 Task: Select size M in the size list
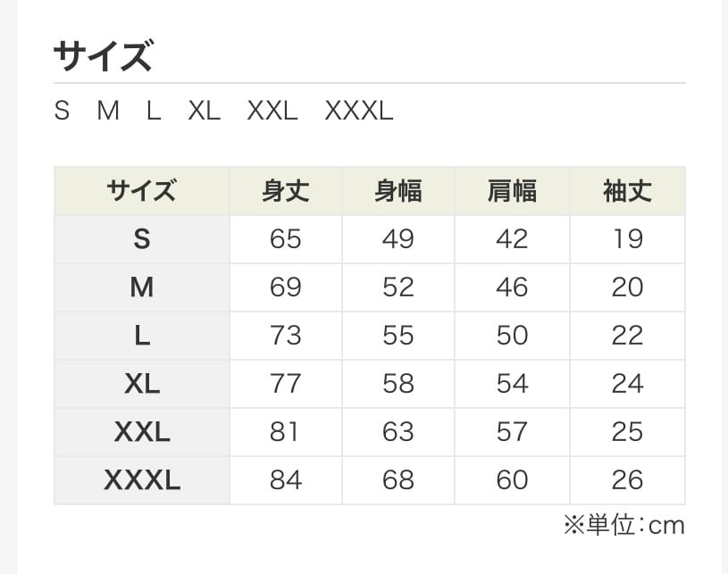[x=108, y=111]
